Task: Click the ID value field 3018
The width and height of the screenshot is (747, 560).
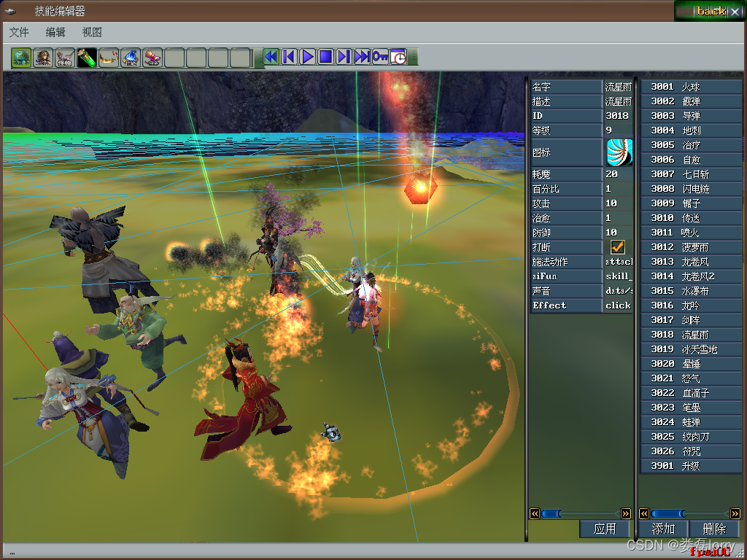Action: [x=619, y=116]
